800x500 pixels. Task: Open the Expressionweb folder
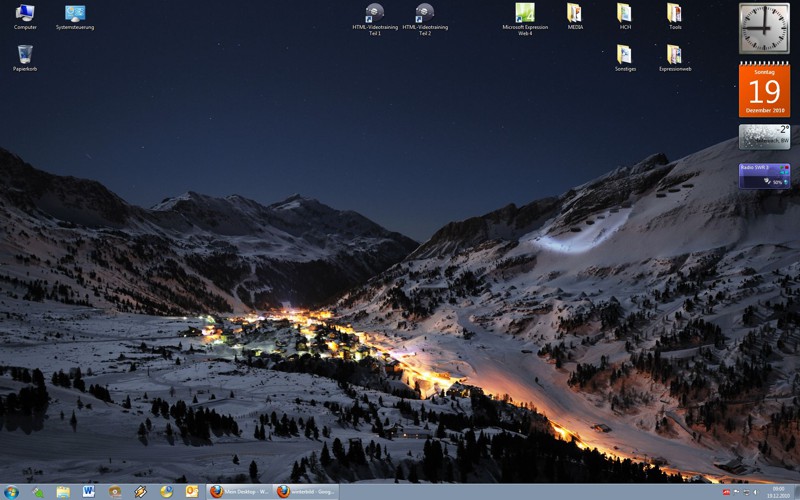(675, 55)
